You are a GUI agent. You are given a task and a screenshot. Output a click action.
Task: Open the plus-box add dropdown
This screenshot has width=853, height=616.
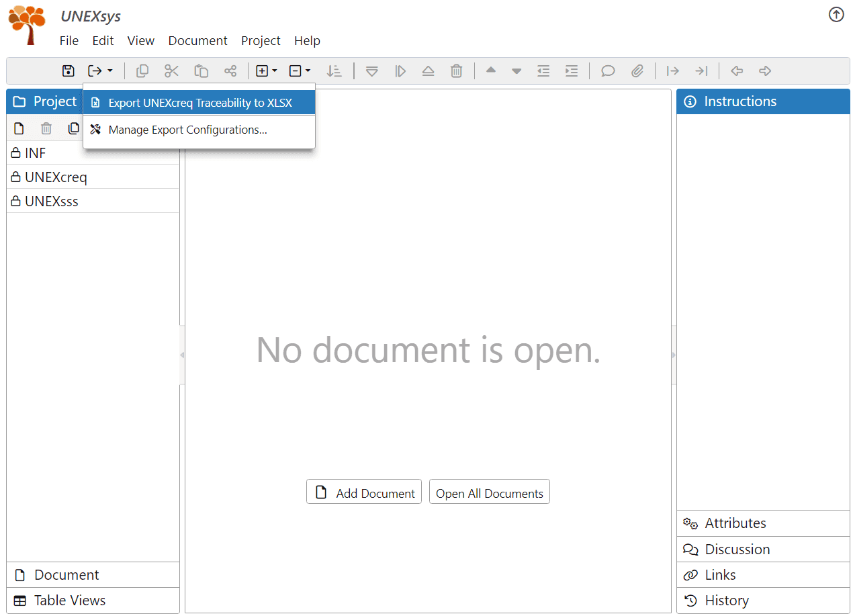coord(266,71)
